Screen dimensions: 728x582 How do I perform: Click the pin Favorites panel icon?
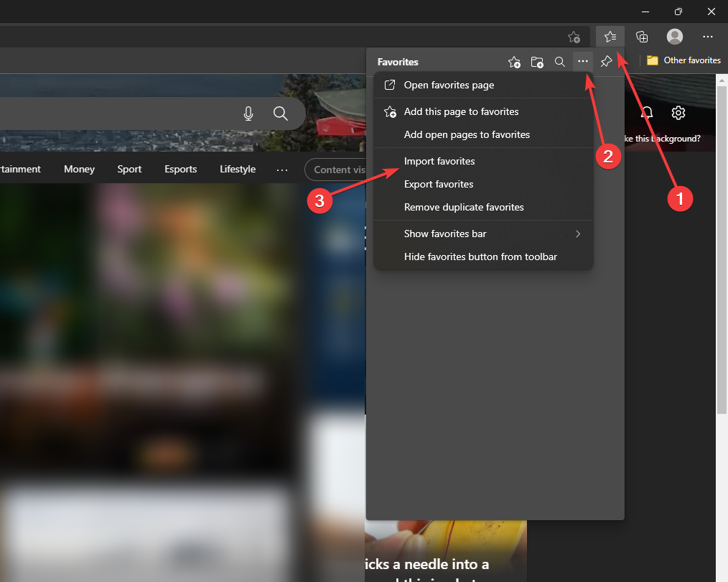click(x=606, y=62)
